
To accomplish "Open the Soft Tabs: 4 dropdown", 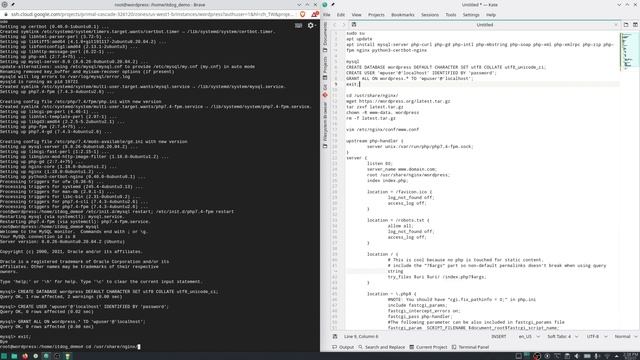I will click(x=562, y=336).
